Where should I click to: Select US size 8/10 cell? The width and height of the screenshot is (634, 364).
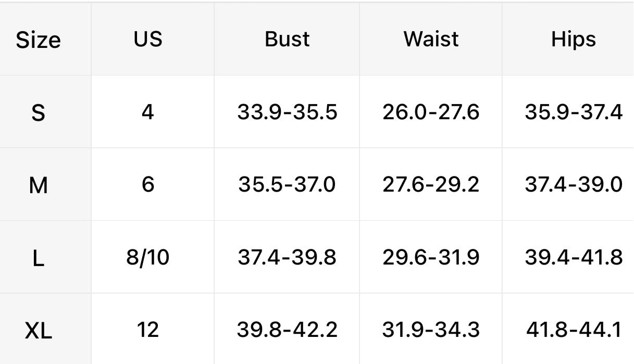(x=148, y=257)
